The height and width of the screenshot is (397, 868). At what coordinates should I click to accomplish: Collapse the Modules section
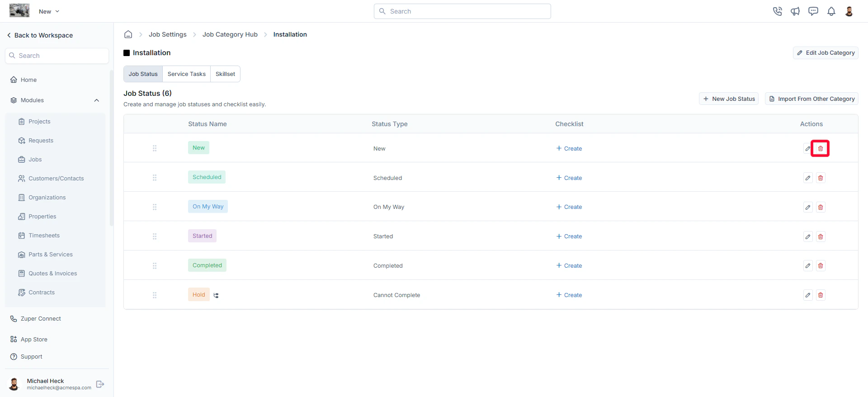[x=97, y=100]
